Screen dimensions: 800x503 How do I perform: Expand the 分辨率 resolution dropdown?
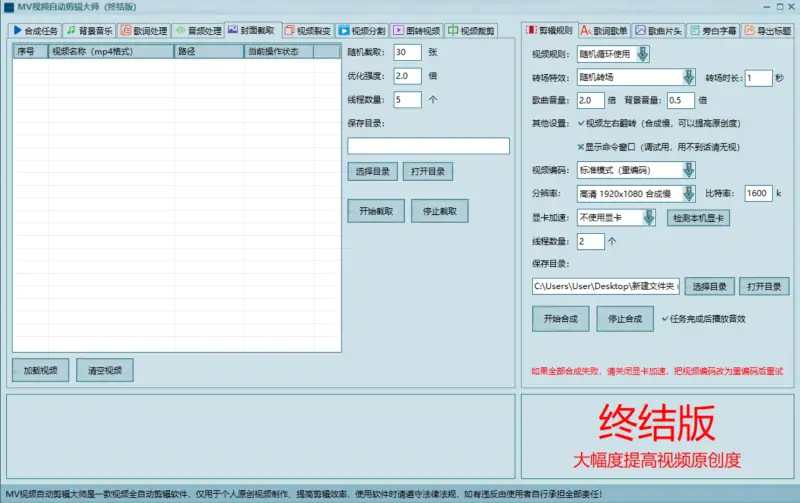688,193
